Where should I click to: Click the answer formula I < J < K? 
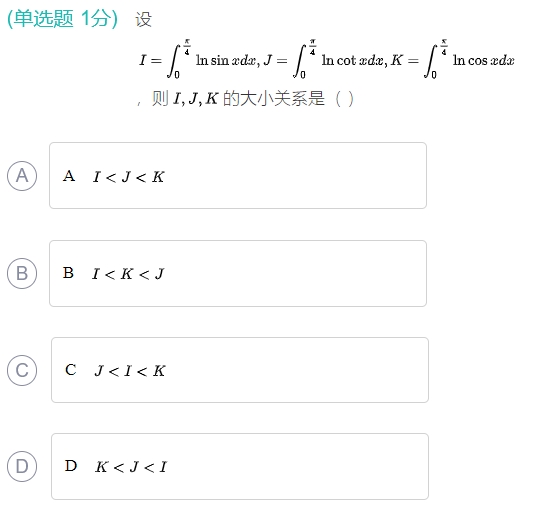click(129, 177)
